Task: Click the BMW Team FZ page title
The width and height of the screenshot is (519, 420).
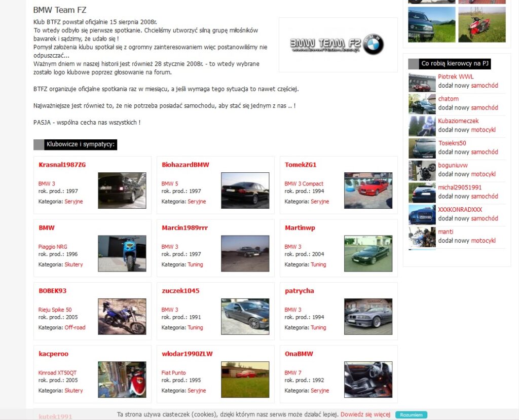Action: pos(60,10)
